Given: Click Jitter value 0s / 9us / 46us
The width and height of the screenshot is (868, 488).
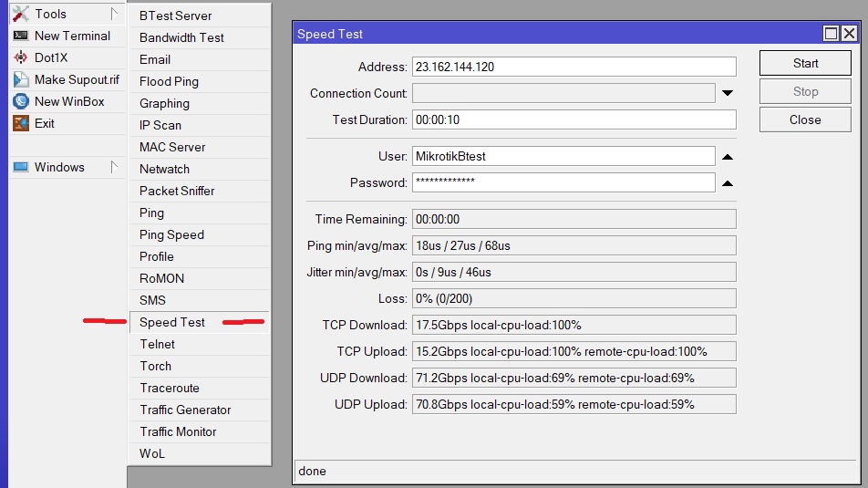Looking at the screenshot, I should (574, 272).
